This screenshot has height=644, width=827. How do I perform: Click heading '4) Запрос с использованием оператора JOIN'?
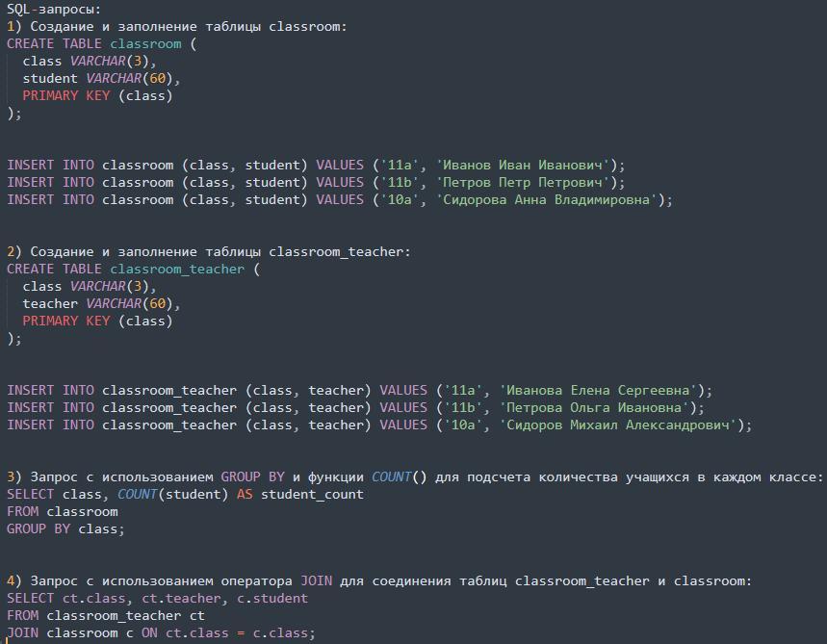[x=378, y=580]
